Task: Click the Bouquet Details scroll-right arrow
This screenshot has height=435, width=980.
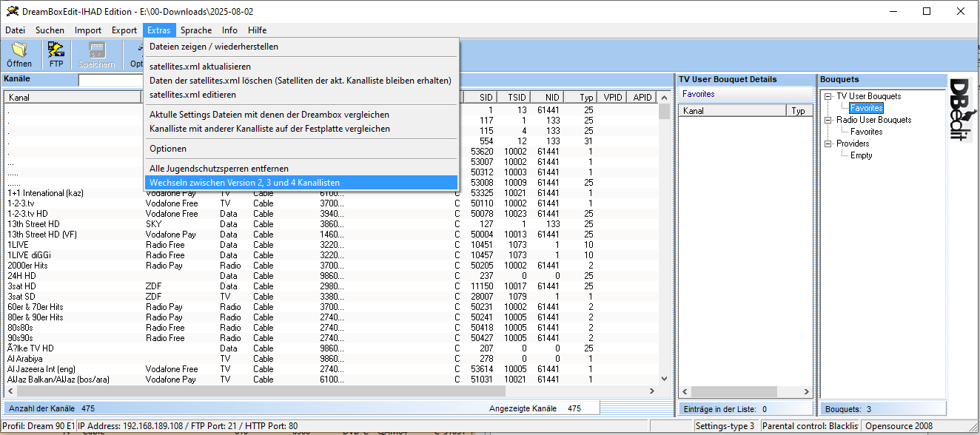Action: [x=805, y=391]
